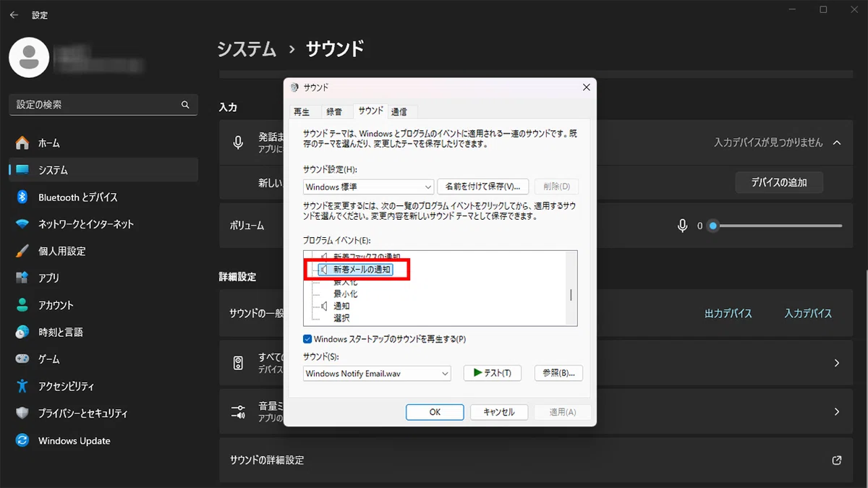Click the microphone icon in the input section
The height and width of the screenshot is (488, 868).
pyautogui.click(x=238, y=142)
